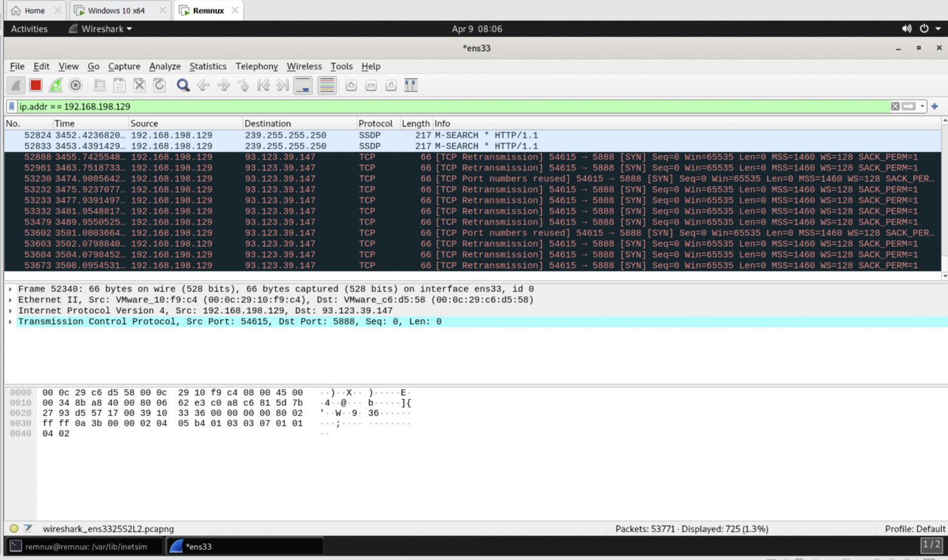Viewport: 948px width, 560px height.
Task: Jump to the first packet
Action: [263, 86]
